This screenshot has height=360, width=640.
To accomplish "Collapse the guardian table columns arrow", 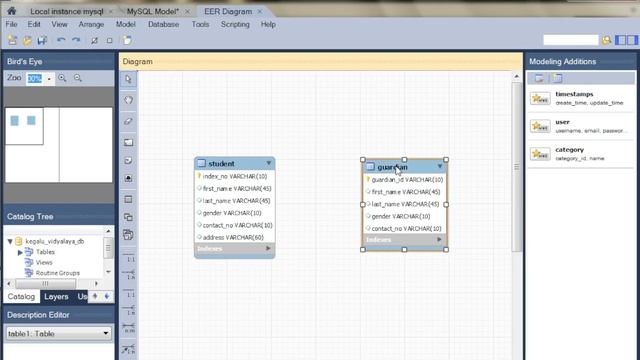I will coord(440,166).
